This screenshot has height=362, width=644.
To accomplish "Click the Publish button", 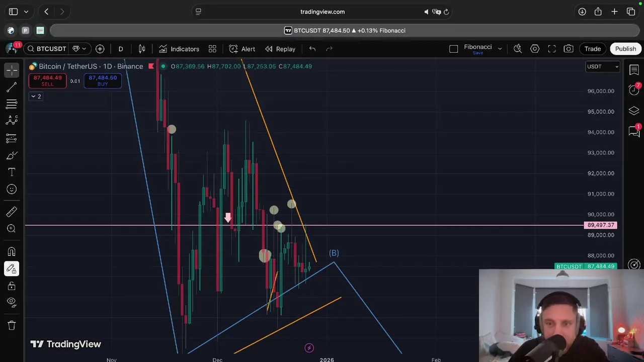I will (x=625, y=49).
